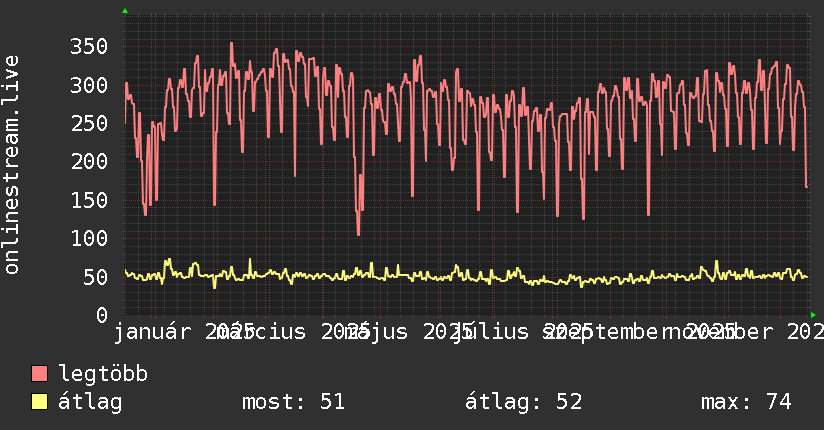This screenshot has width=824, height=430.
Task: Click the vertical onlinestream.live axis title
Action: [12, 165]
